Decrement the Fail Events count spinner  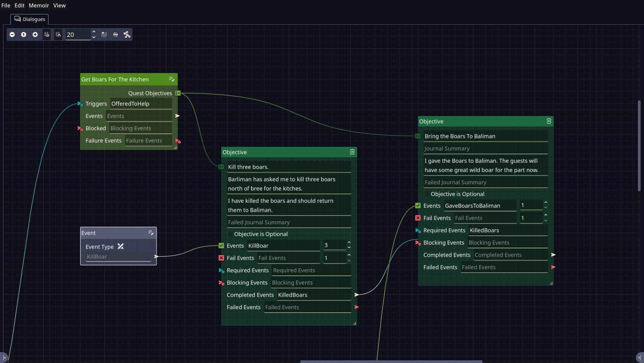349,260
